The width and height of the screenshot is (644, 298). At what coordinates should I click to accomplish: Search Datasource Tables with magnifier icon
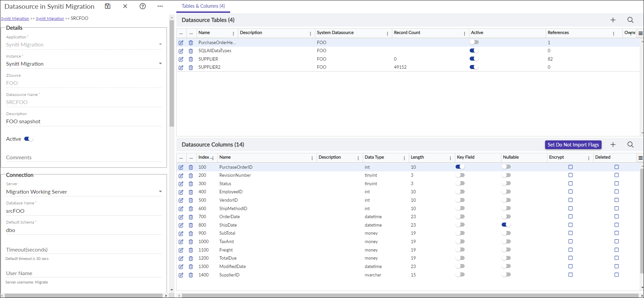point(631,20)
